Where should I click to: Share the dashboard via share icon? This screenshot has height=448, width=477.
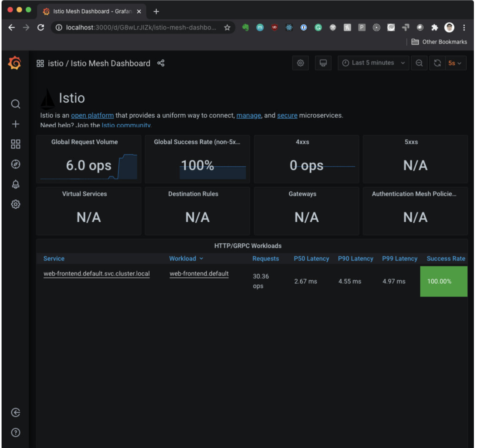161,63
